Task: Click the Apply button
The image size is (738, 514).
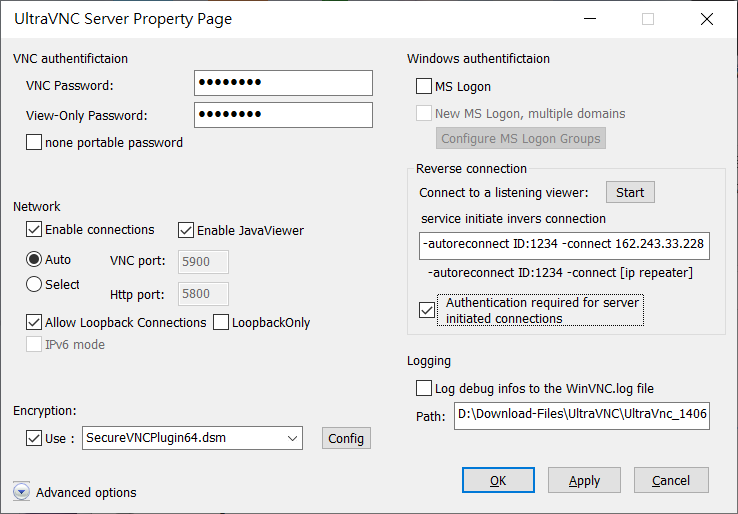Action: coord(585,480)
